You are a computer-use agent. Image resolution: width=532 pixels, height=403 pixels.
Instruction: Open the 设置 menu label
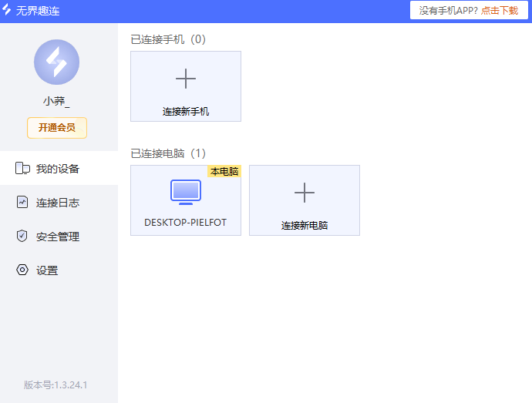pos(47,270)
